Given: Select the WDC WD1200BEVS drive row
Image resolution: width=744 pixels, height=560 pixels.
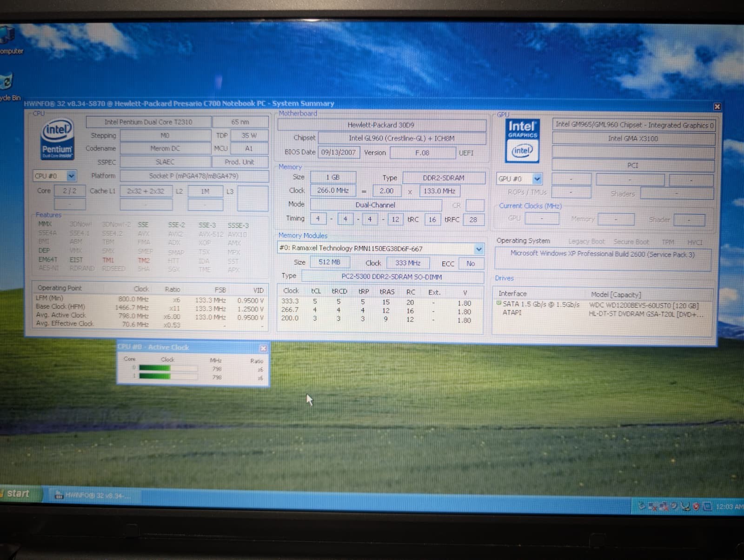Looking at the screenshot, I should coord(604,305).
